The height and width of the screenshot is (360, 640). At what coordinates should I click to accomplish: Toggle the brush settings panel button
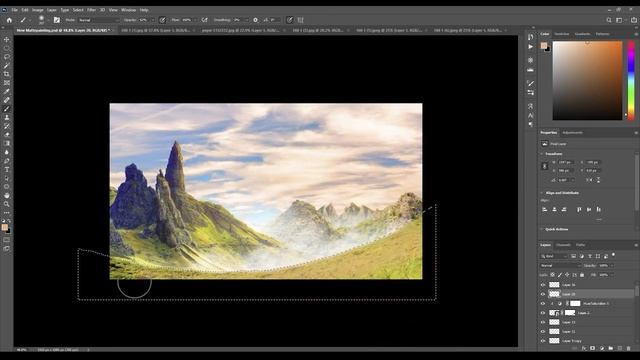[57, 20]
